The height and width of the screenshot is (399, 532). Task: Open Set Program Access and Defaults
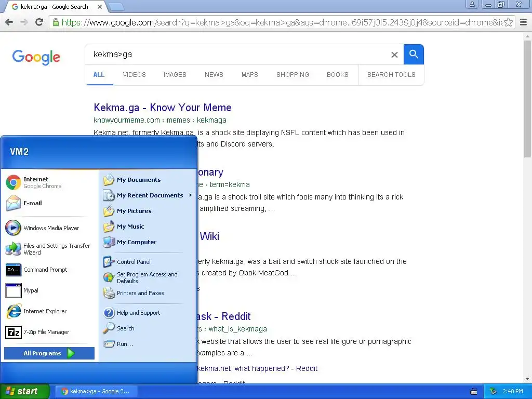click(148, 277)
